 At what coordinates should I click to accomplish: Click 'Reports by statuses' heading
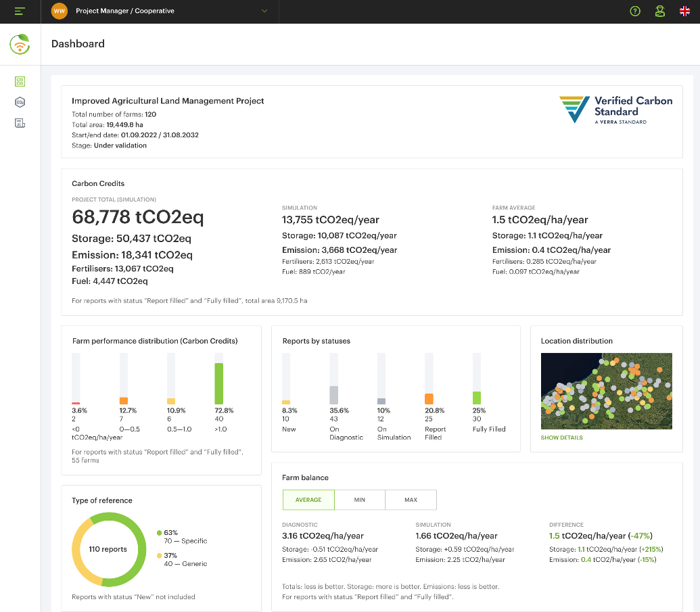point(317,341)
